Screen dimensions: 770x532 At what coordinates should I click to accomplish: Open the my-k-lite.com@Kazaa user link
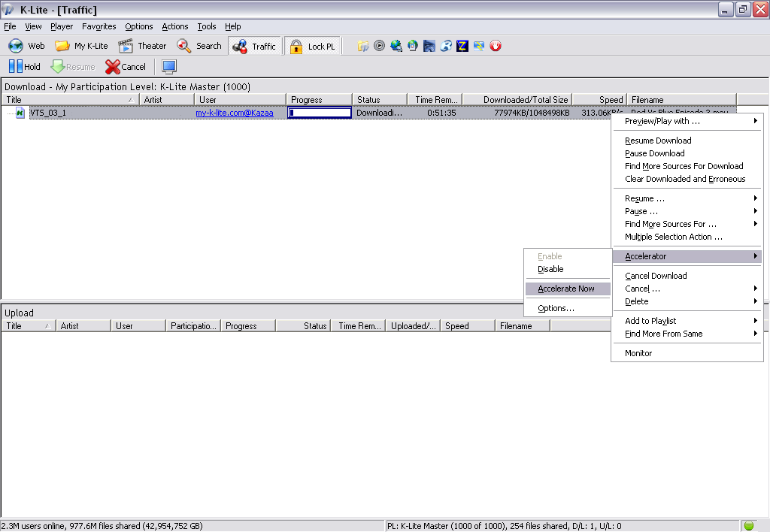coord(235,113)
